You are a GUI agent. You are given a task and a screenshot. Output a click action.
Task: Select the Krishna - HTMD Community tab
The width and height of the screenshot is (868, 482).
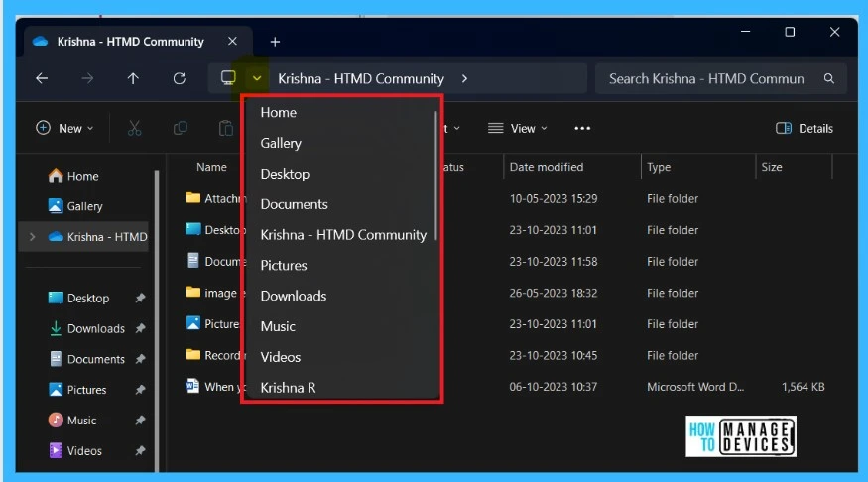point(138,41)
